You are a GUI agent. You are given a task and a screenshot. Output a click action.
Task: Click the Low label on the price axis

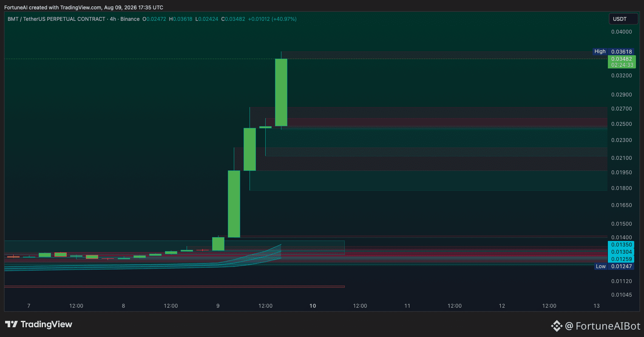pyautogui.click(x=600, y=266)
